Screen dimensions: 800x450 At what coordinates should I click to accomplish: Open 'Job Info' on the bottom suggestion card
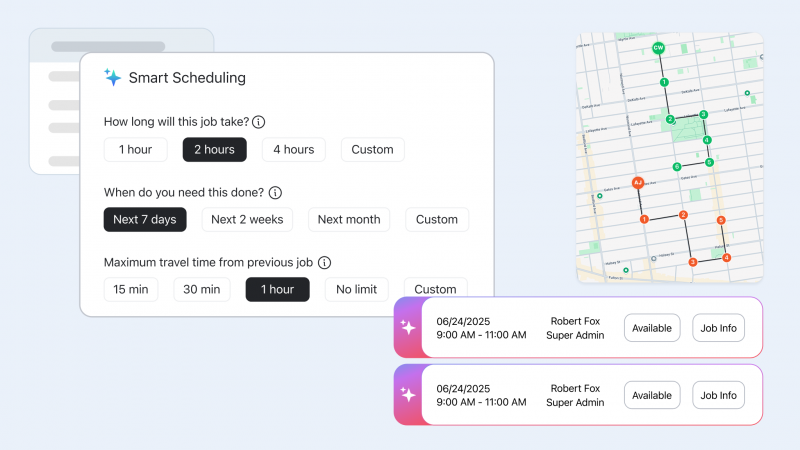pyautogui.click(x=718, y=395)
